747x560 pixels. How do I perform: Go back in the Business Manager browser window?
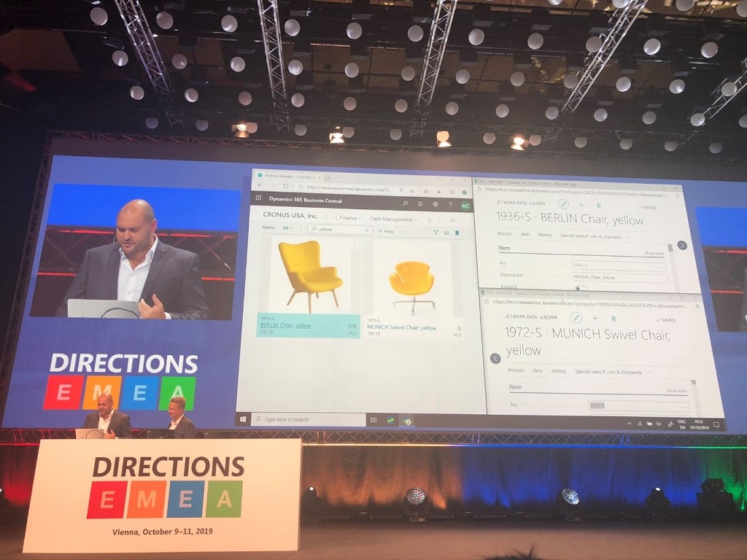point(260,185)
